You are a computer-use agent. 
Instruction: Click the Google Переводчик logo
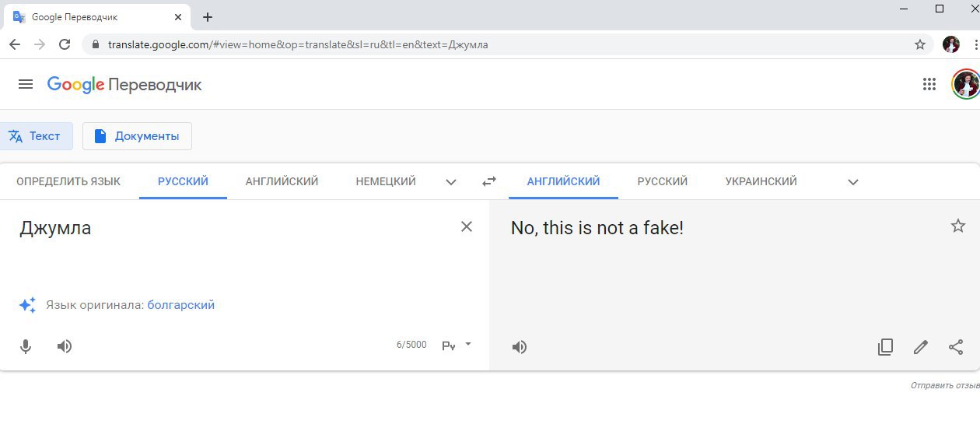(x=124, y=84)
